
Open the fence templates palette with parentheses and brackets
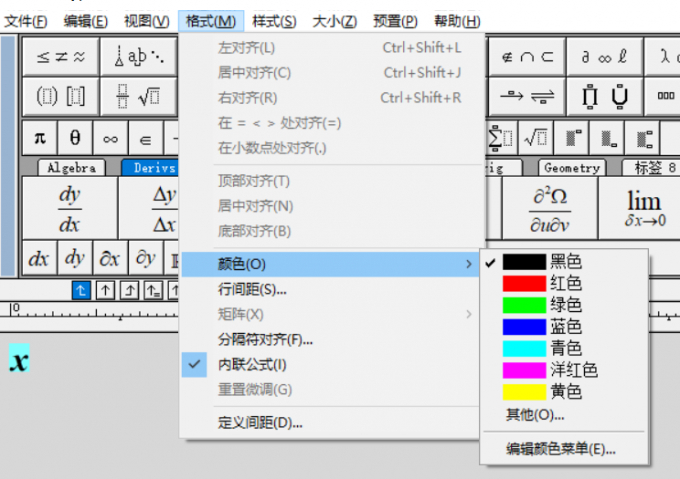click(61, 96)
